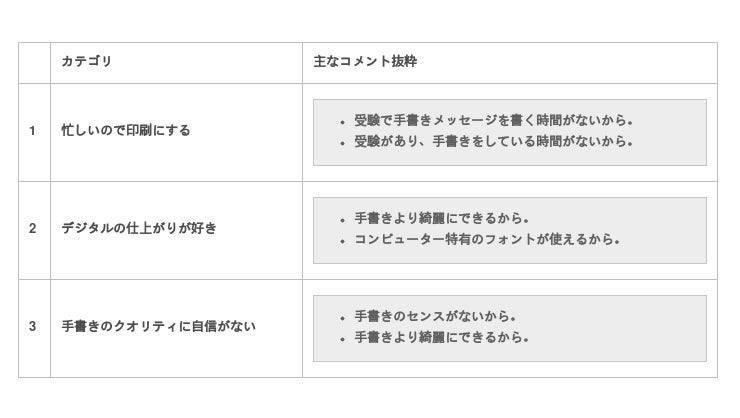The height and width of the screenshot is (418, 740).
Task: Click the 手書きのクオリティに自信がない category cell
Action: click(x=158, y=327)
